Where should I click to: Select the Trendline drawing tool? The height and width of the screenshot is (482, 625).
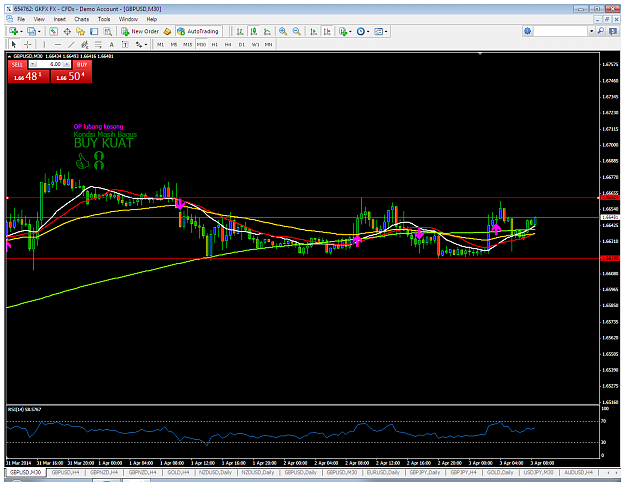[71, 44]
